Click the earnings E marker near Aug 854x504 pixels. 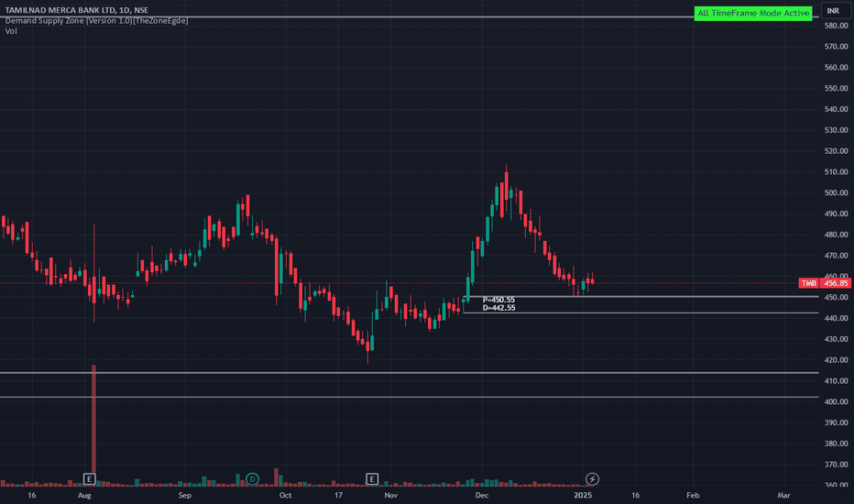[x=89, y=479]
